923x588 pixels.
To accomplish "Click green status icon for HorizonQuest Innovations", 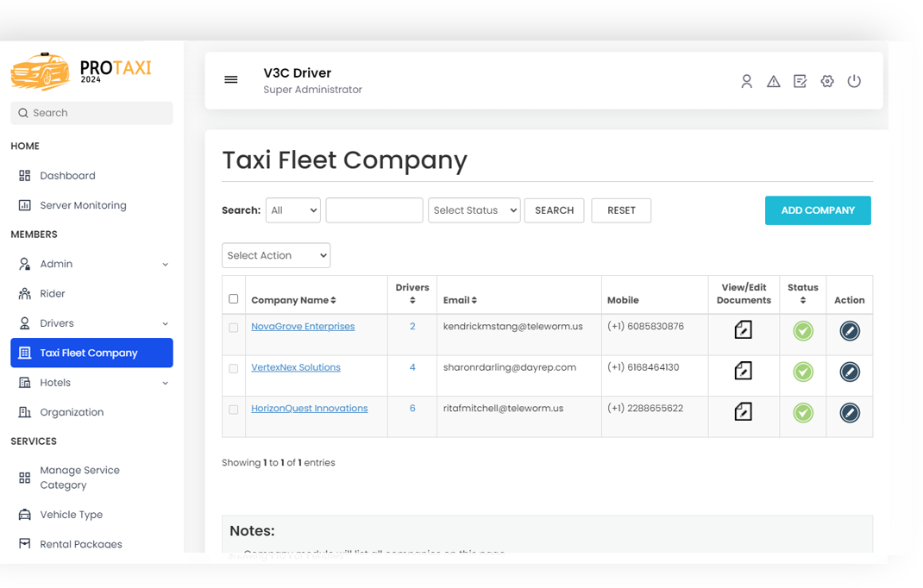I will [803, 413].
